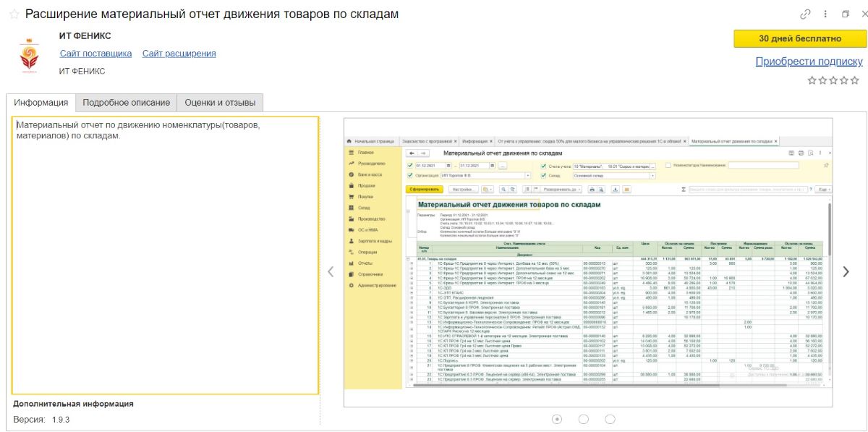Open the Подробное описание tab
The image size is (868, 432).
coord(127,103)
